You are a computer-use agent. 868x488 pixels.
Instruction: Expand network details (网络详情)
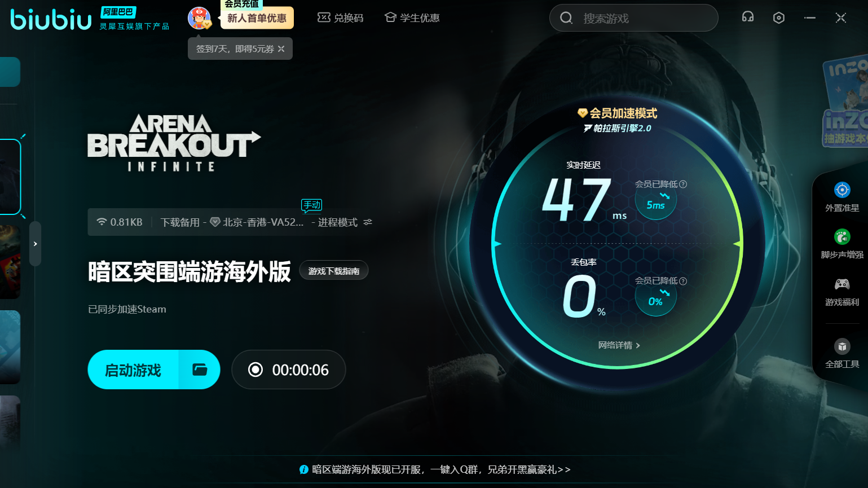click(x=619, y=345)
